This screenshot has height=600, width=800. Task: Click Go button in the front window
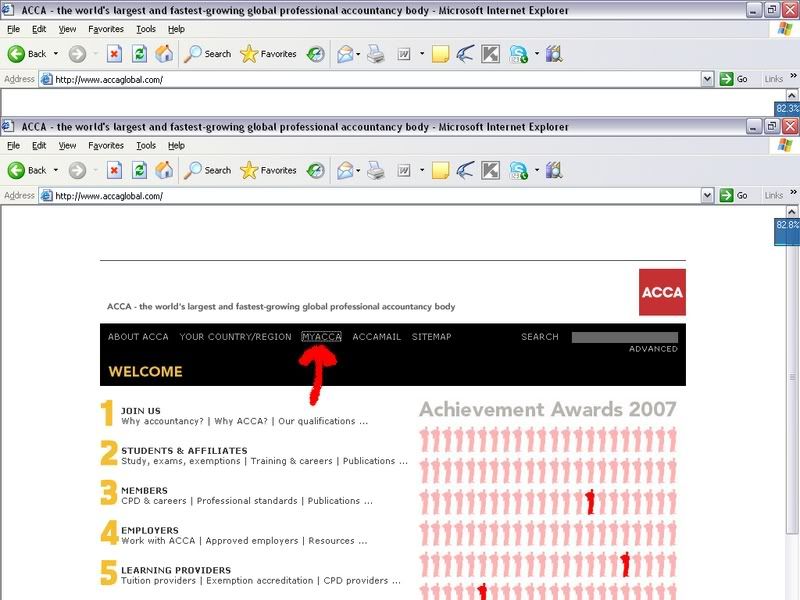coord(734,195)
